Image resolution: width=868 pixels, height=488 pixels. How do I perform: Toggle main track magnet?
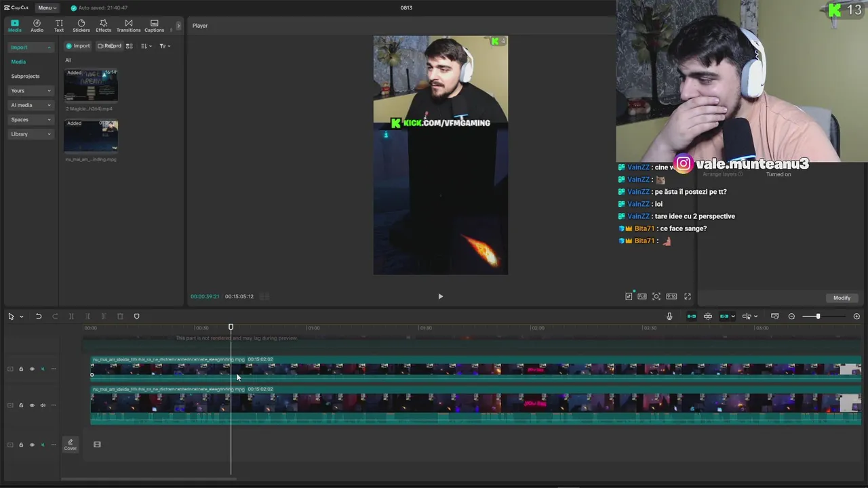(692, 317)
